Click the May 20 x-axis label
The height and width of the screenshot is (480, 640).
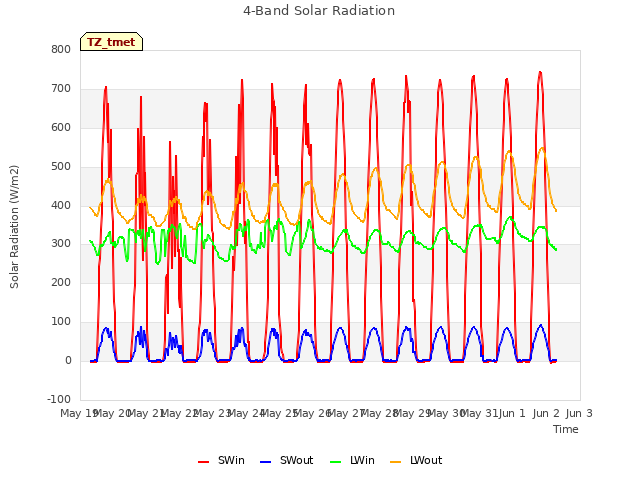pyautogui.click(x=112, y=413)
